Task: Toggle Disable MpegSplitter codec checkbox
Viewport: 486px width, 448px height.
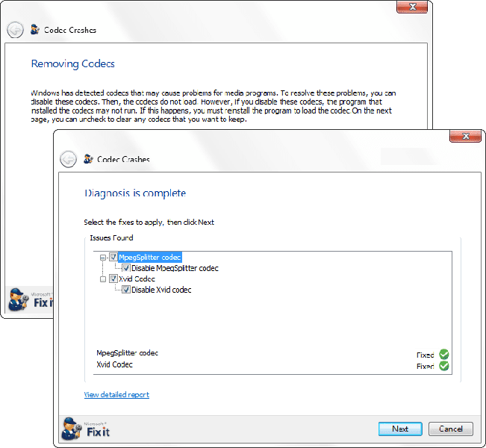Action: coord(126,268)
